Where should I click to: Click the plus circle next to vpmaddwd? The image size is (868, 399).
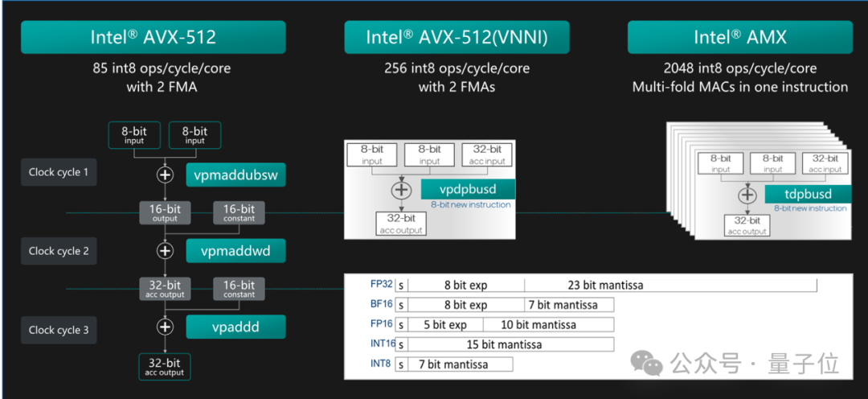[165, 251]
